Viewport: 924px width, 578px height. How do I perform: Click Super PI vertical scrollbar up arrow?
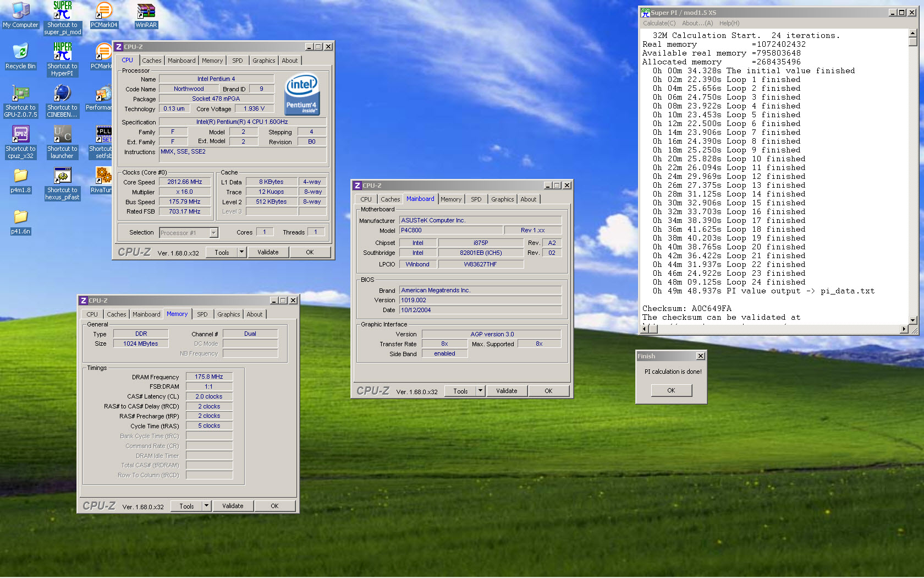tap(913, 33)
